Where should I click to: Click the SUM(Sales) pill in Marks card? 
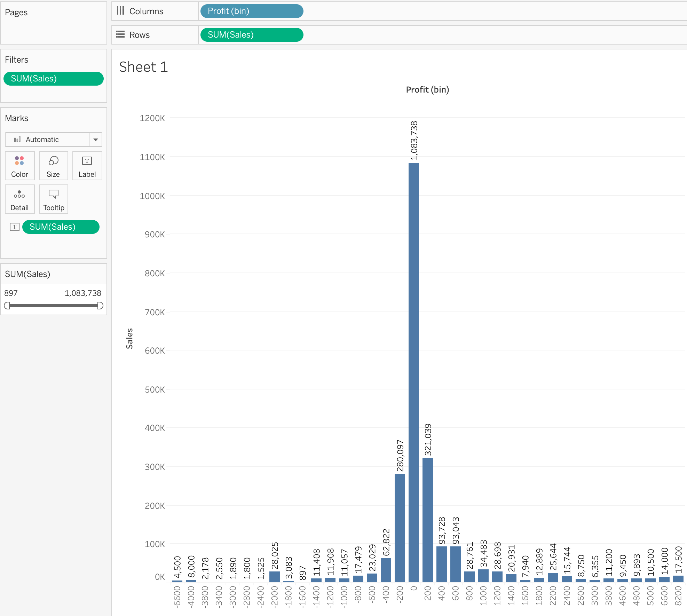61,227
